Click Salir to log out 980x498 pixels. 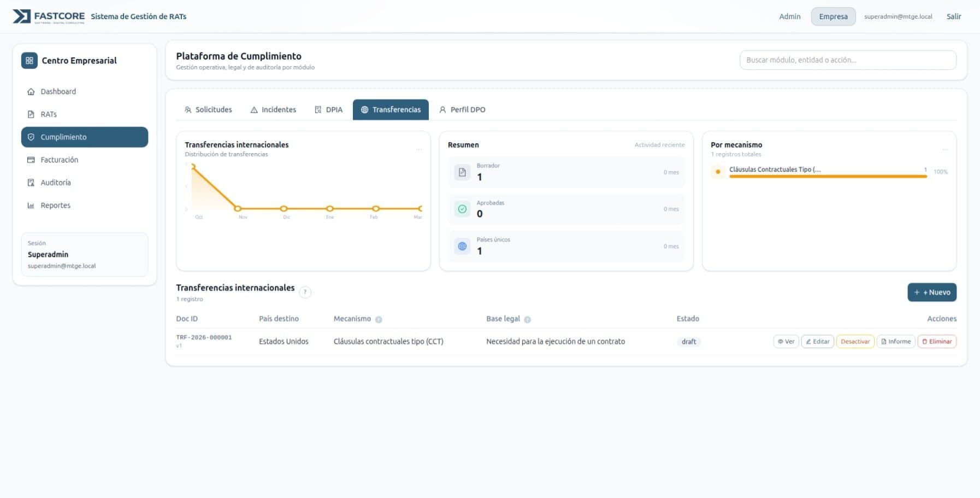pyautogui.click(x=954, y=16)
